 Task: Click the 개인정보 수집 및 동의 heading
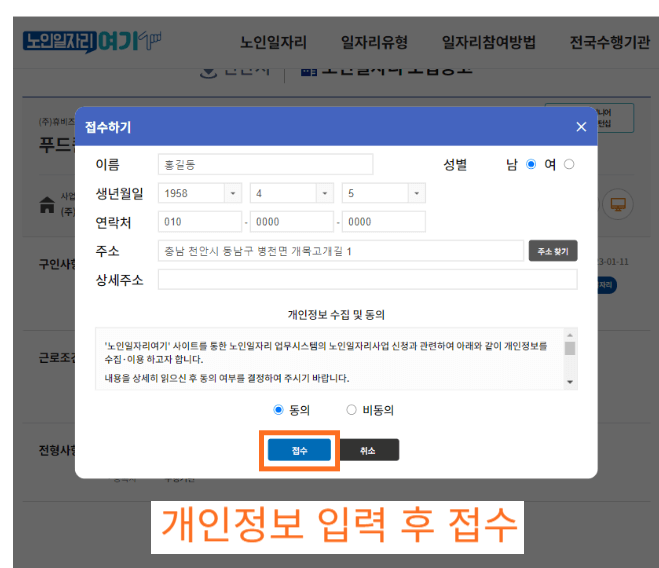pos(336,314)
